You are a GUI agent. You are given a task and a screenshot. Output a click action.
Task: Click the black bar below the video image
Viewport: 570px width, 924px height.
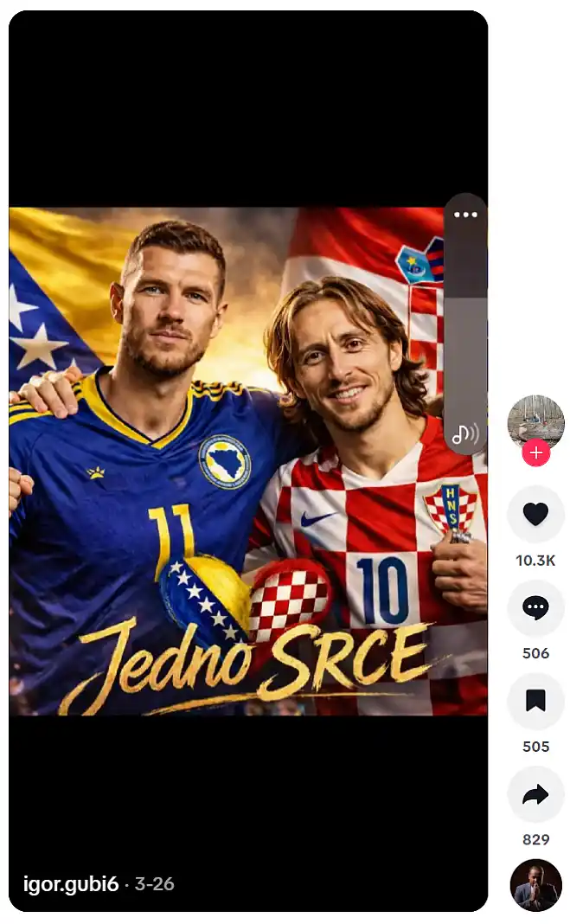pos(248,790)
